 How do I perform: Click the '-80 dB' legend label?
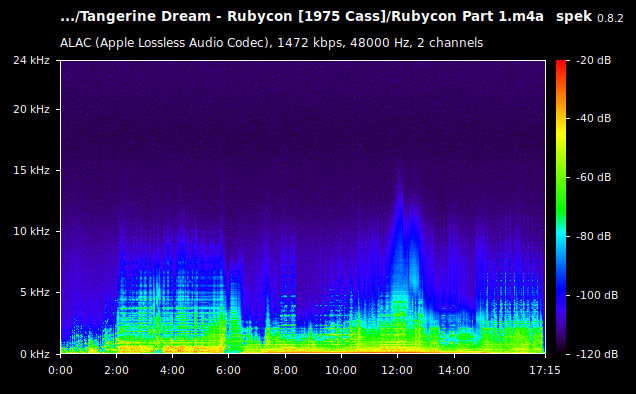593,236
